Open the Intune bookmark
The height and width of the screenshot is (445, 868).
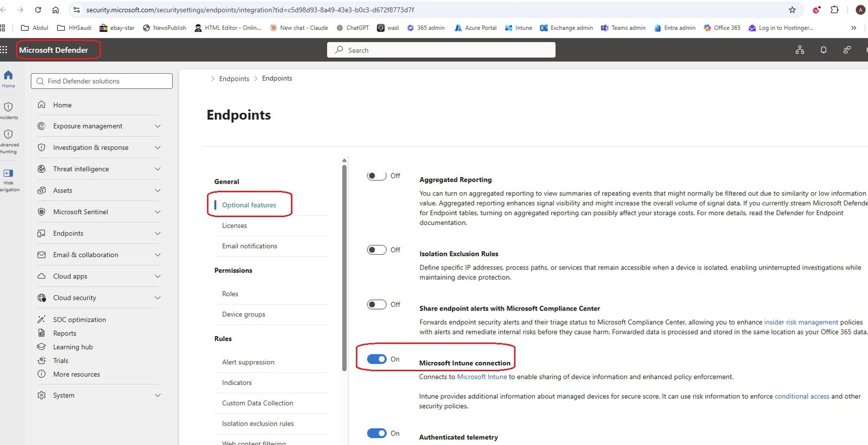coord(519,28)
